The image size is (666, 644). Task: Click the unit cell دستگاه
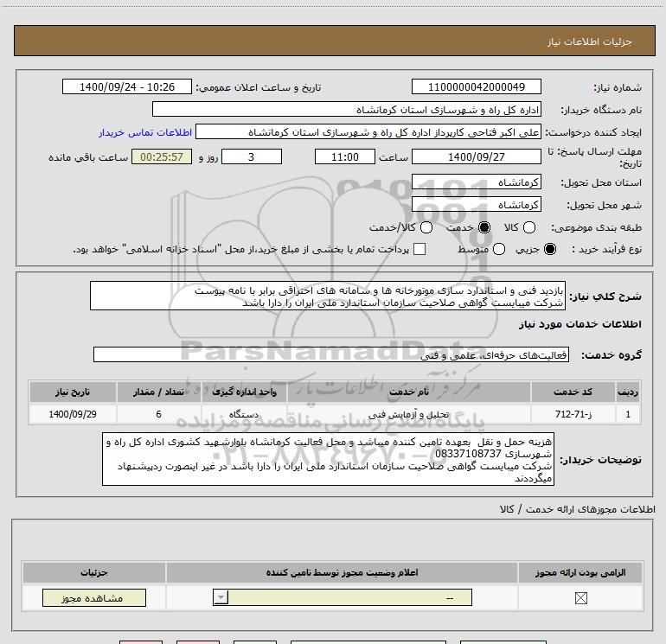[x=244, y=414]
